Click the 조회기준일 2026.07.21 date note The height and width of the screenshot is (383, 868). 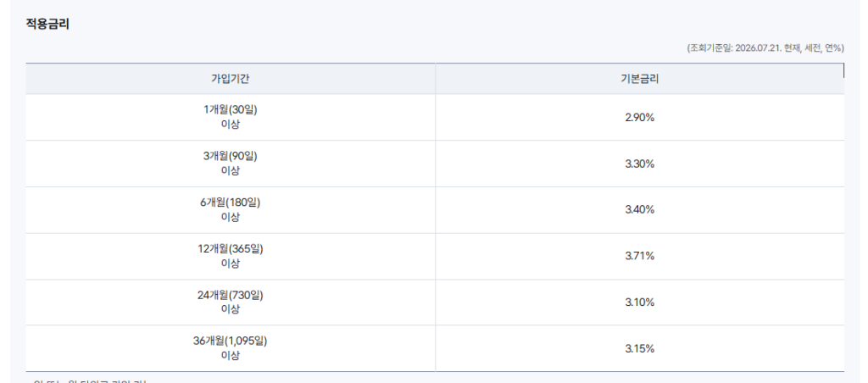[765, 48]
